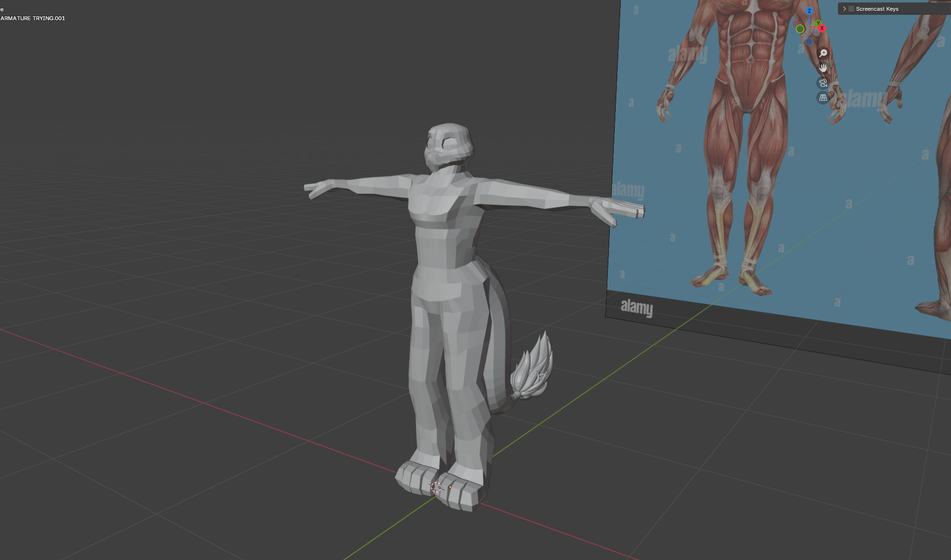Activate view panning with the hand icon

(824, 69)
